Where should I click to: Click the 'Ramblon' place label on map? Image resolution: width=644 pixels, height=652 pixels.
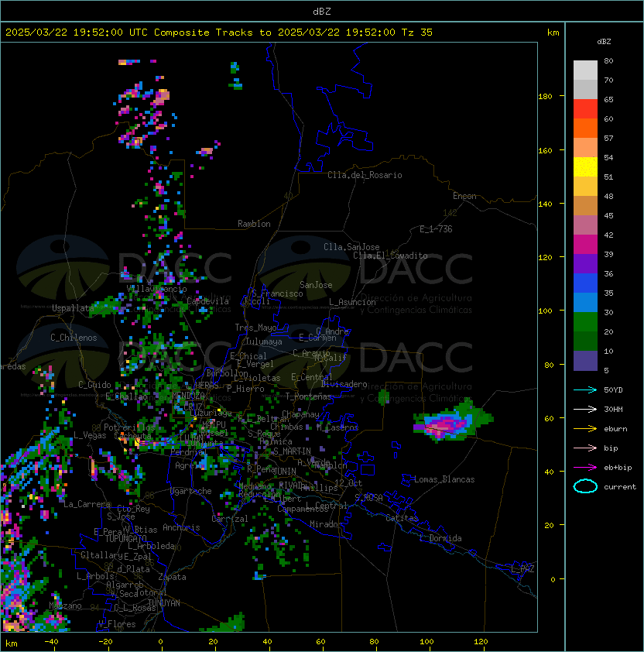click(x=254, y=224)
